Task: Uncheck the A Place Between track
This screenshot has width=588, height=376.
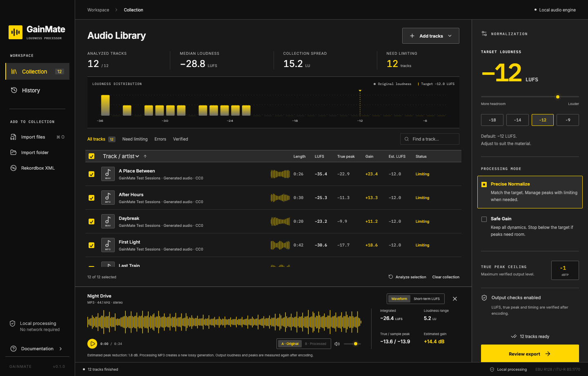Action: click(x=91, y=174)
